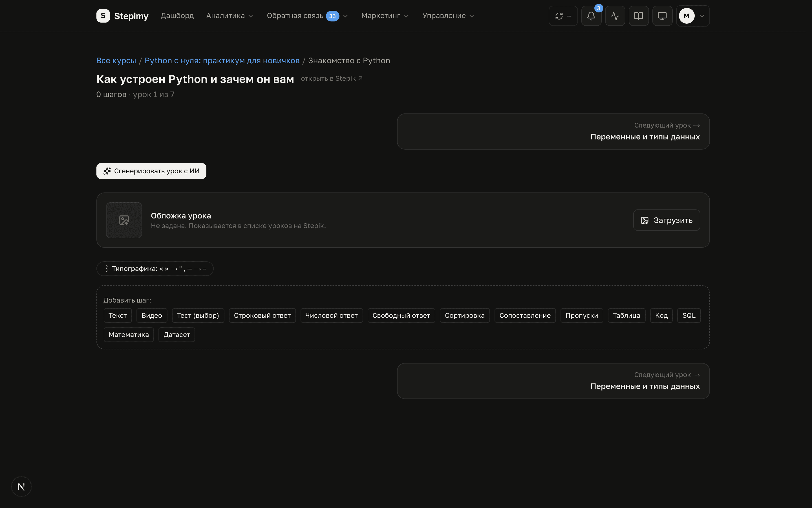Expand the Аналитика menu
This screenshot has height=508, width=812.
click(x=230, y=16)
